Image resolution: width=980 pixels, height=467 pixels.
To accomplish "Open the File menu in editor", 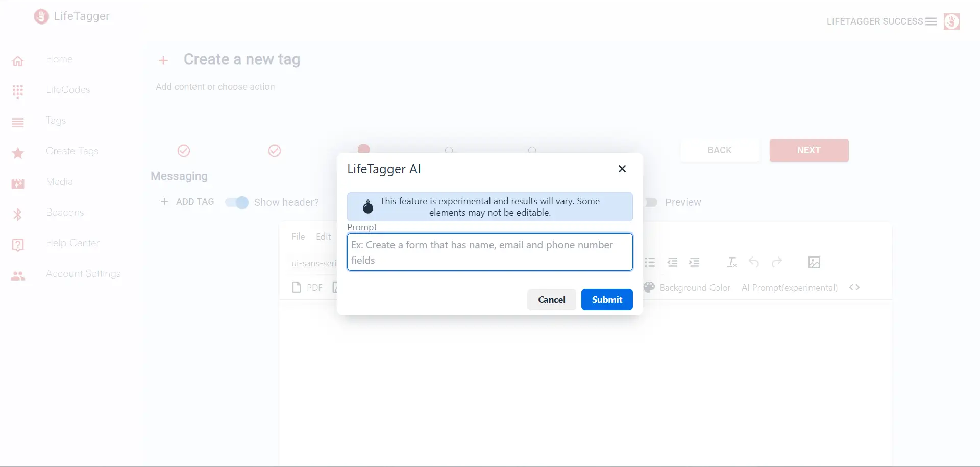I will tap(298, 237).
